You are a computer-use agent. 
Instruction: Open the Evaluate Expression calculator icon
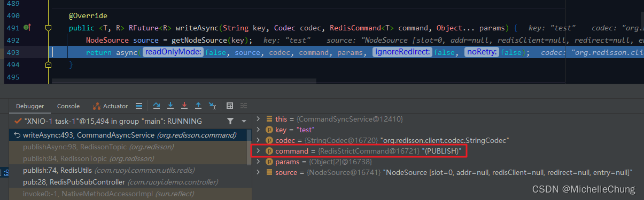pyautogui.click(x=230, y=106)
